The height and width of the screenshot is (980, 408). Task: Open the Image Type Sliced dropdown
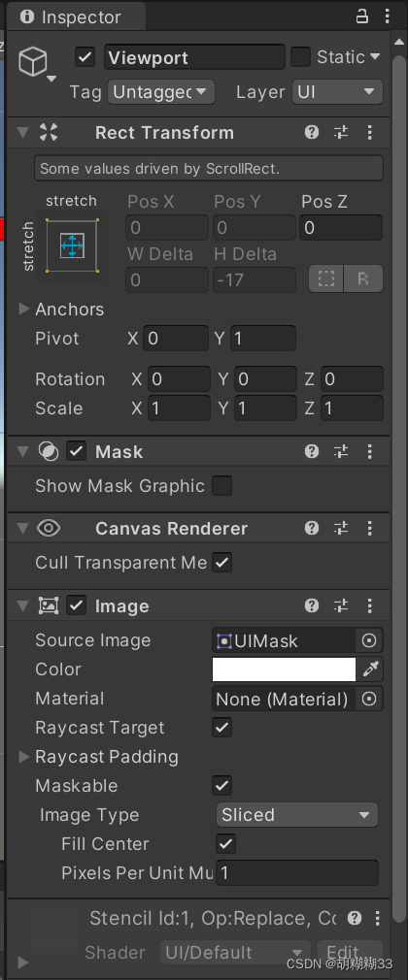pyautogui.click(x=297, y=815)
